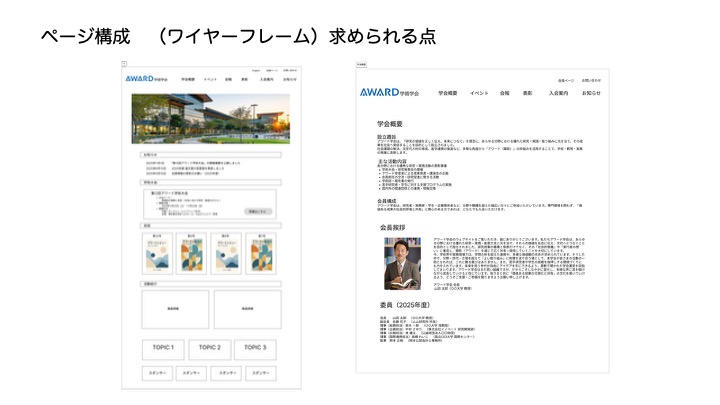Click the 学会概要 page heading
This screenshot has height=405, width=720.
pos(390,124)
